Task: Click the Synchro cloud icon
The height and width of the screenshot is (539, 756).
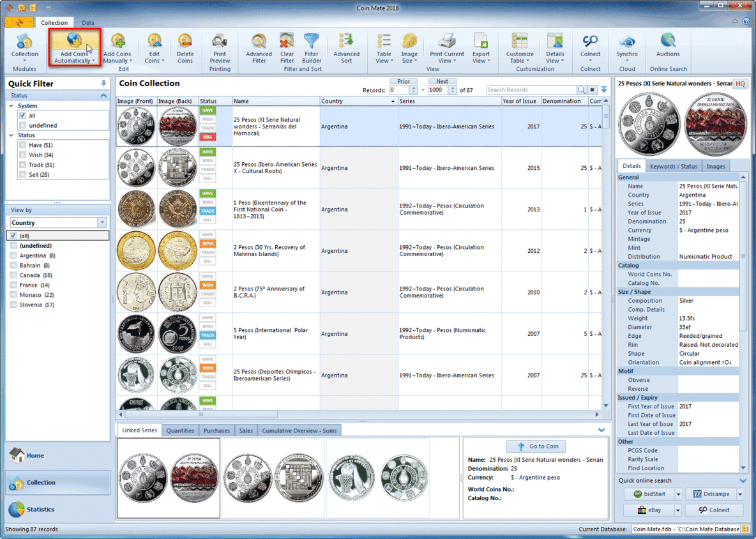Action: [x=627, y=42]
